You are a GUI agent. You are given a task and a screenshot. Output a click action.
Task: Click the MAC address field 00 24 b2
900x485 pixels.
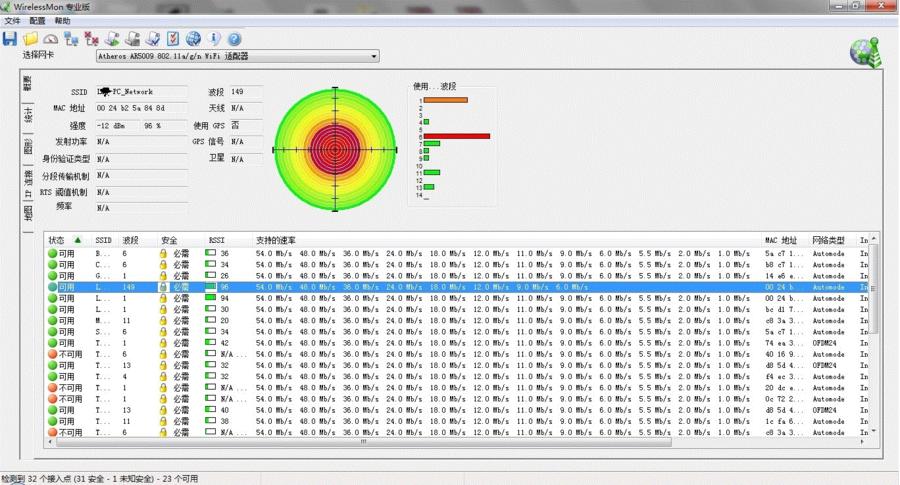click(141, 108)
